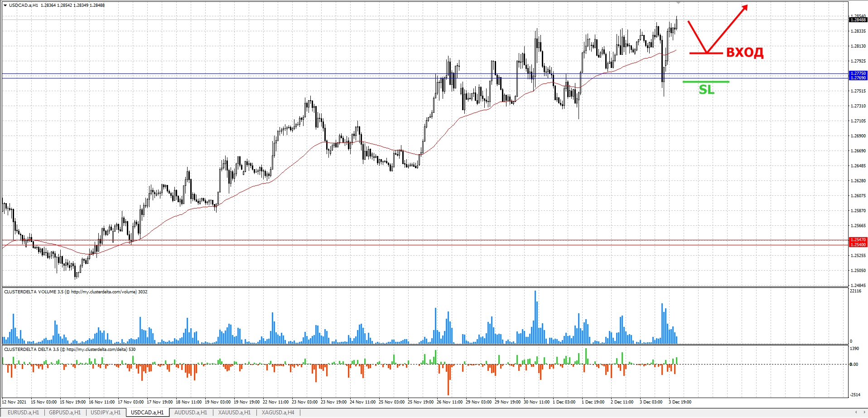Open the EURUSD.a,H1 chart tab

(23, 413)
